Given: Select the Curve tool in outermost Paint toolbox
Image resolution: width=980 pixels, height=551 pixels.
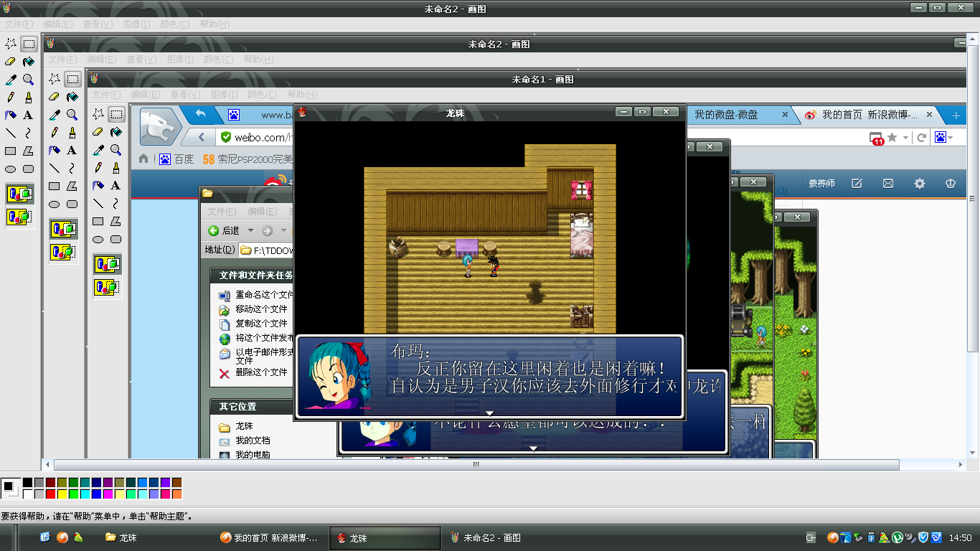Looking at the screenshot, I should (28, 133).
